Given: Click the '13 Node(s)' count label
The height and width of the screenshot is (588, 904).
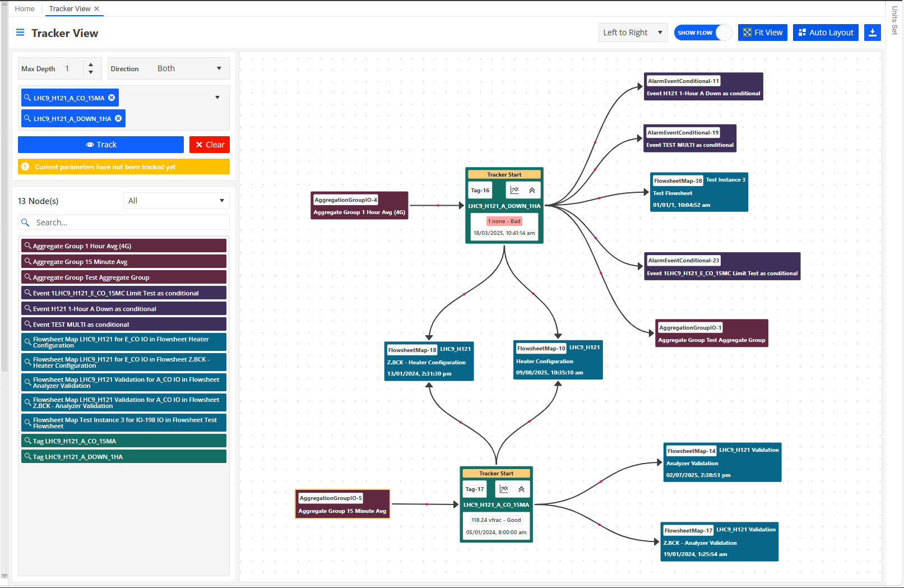Looking at the screenshot, I should point(38,201).
